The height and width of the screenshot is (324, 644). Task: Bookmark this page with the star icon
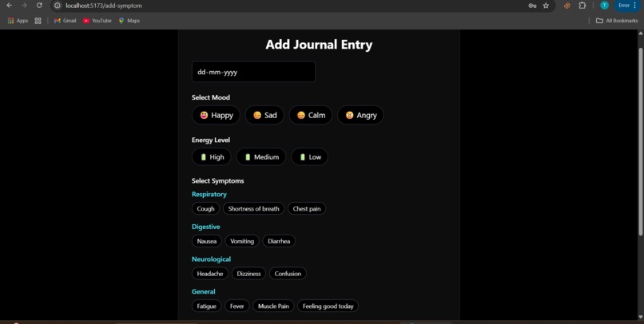(546, 6)
